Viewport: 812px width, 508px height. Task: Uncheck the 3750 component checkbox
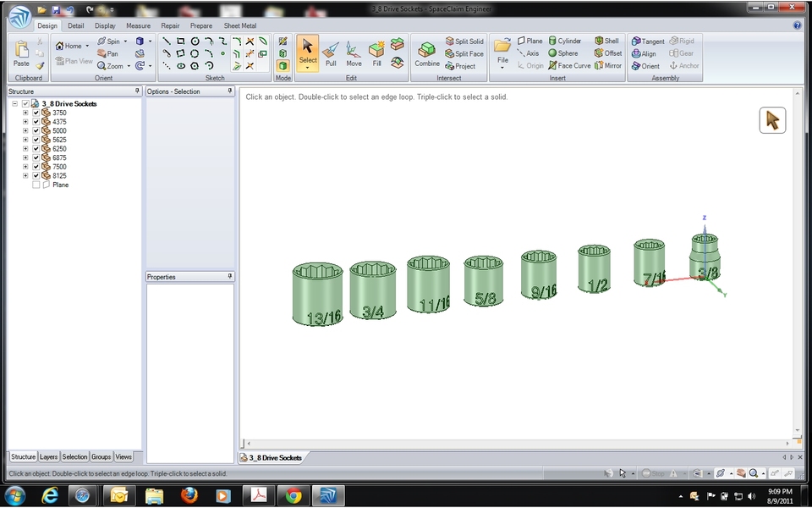36,112
